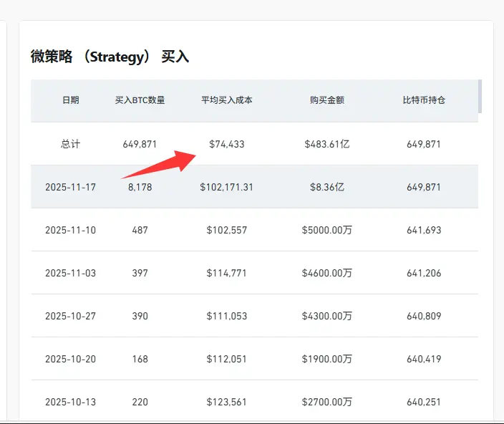This screenshot has height=424, width=504.
Task: Select the 2025-11-17 date cell
Action: [70, 187]
